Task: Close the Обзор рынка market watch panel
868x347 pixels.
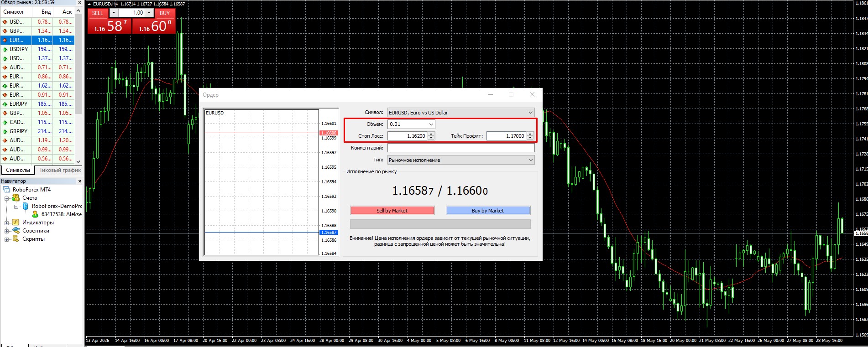Action: click(79, 3)
